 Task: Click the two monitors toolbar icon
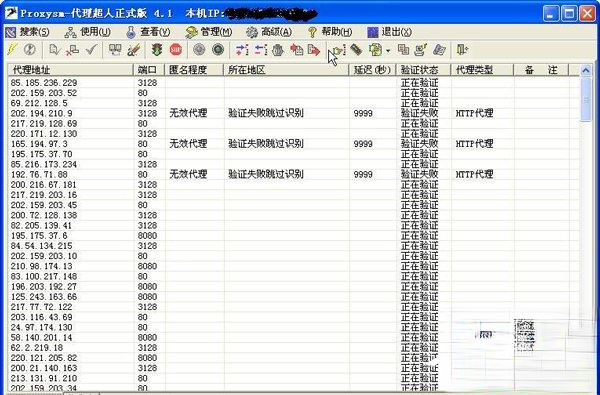click(x=115, y=49)
